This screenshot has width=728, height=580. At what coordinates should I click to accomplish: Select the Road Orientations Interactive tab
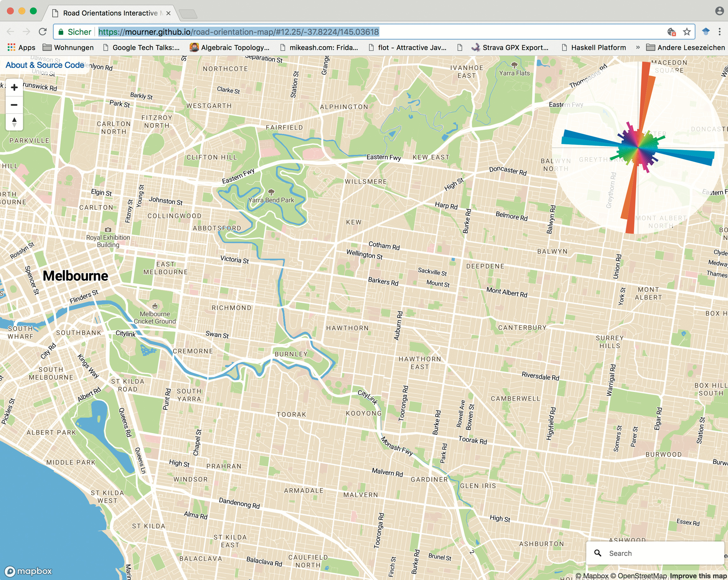click(x=110, y=13)
